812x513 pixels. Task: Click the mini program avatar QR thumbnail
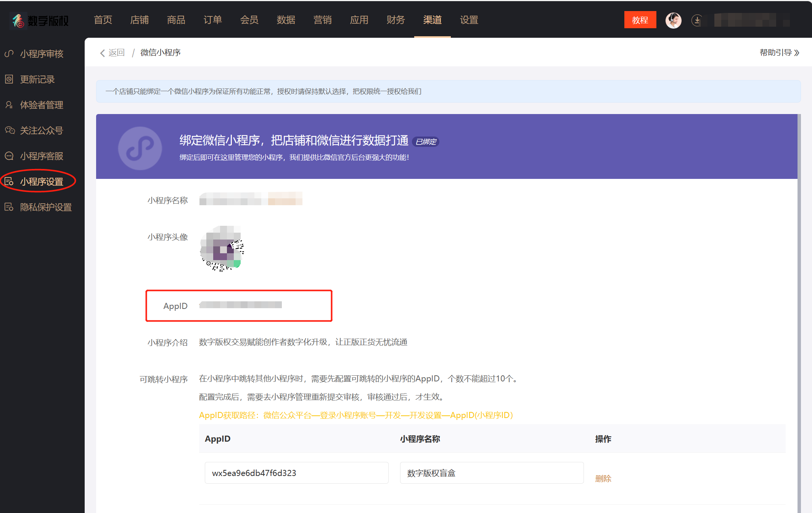(222, 248)
